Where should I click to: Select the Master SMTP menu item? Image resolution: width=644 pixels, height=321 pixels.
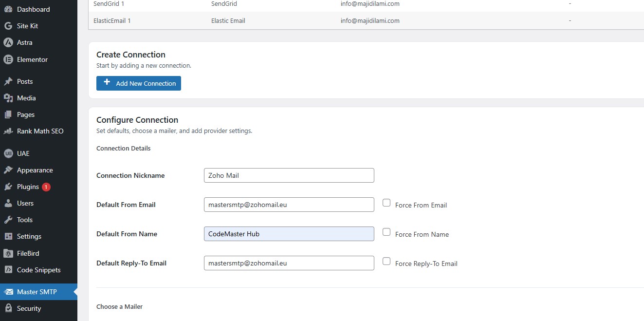click(37, 292)
